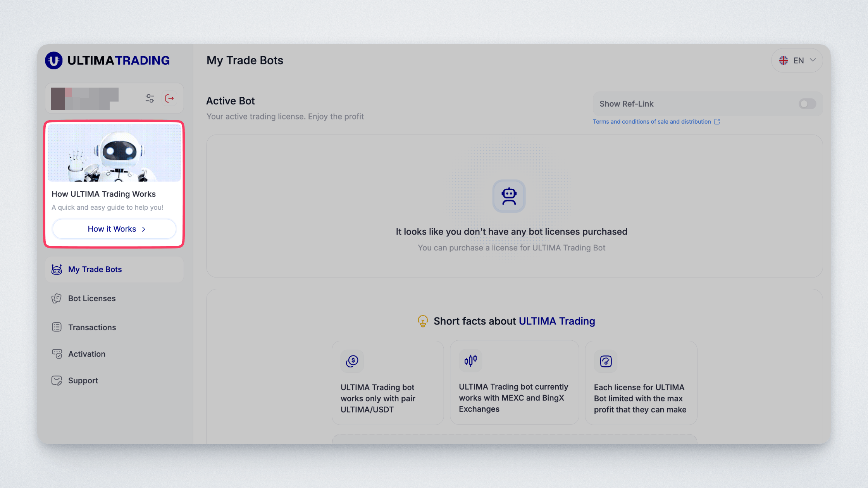Click the 'How ULTIMA Trading Works' title
868x488 pixels.
[x=103, y=194]
